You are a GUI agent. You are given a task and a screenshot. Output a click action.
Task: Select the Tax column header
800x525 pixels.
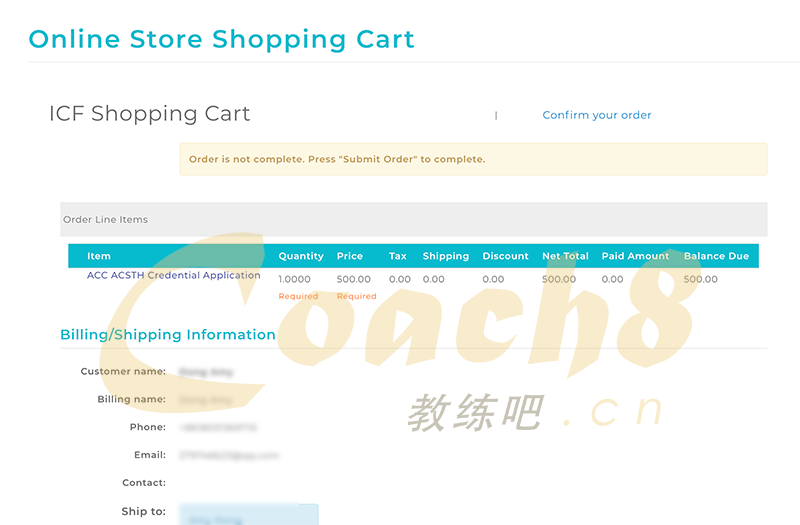pyautogui.click(x=397, y=256)
